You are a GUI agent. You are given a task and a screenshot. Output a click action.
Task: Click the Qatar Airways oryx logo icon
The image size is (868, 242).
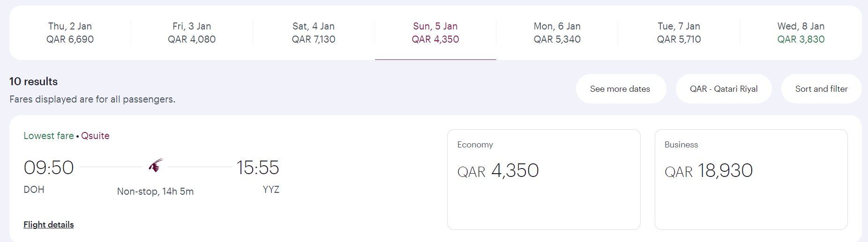click(156, 166)
